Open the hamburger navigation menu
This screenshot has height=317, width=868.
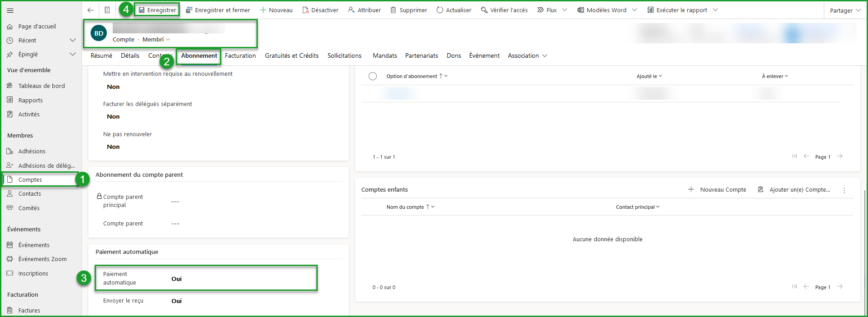(x=10, y=10)
